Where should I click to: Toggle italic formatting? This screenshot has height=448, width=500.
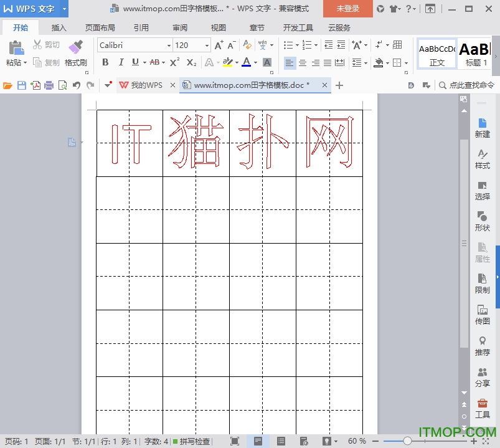[x=121, y=62]
